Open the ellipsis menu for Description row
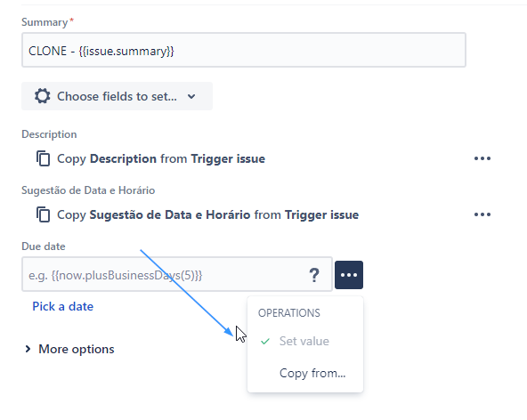 (x=482, y=158)
